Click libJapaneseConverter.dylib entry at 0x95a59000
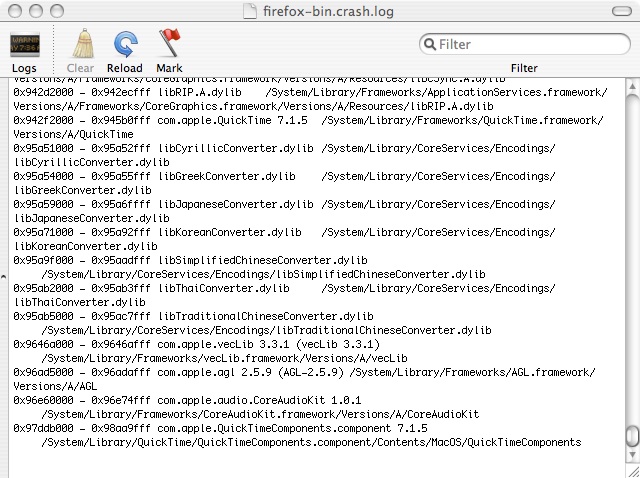The height and width of the screenshot is (478, 640). pyautogui.click(x=284, y=204)
